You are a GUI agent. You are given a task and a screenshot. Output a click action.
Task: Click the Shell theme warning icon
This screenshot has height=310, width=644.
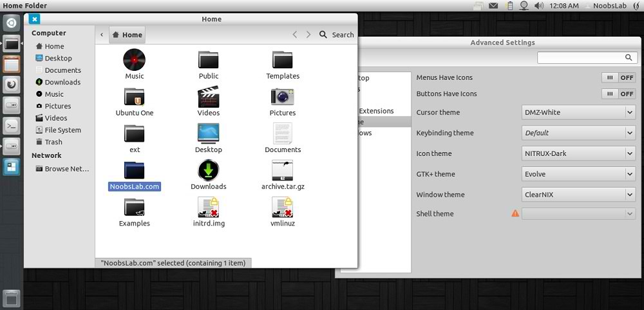[515, 213]
